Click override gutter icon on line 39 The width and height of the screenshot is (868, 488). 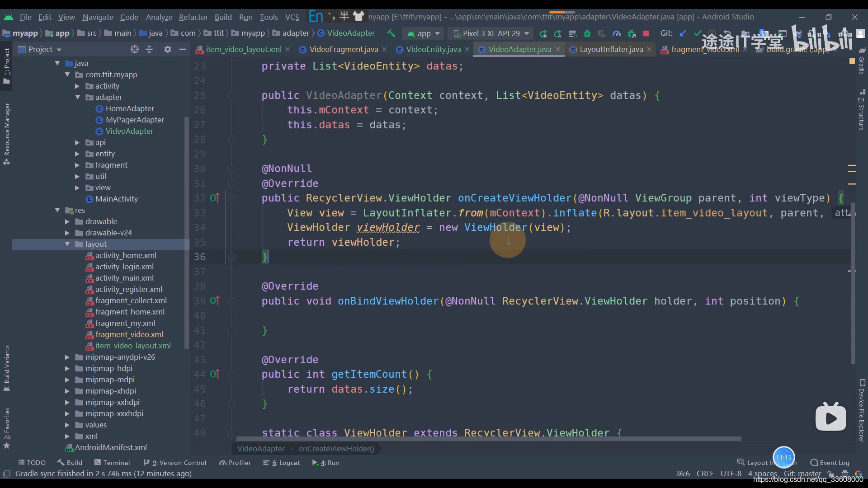(x=215, y=300)
